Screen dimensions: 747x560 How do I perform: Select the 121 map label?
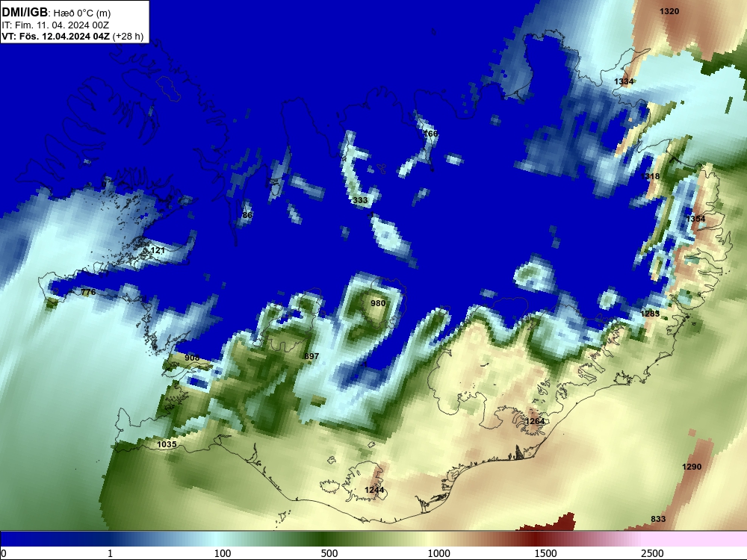[157, 250]
